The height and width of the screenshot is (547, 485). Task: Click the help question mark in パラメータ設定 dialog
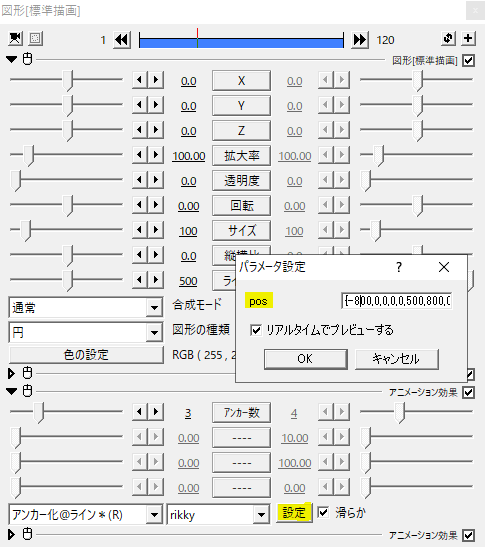click(x=399, y=267)
